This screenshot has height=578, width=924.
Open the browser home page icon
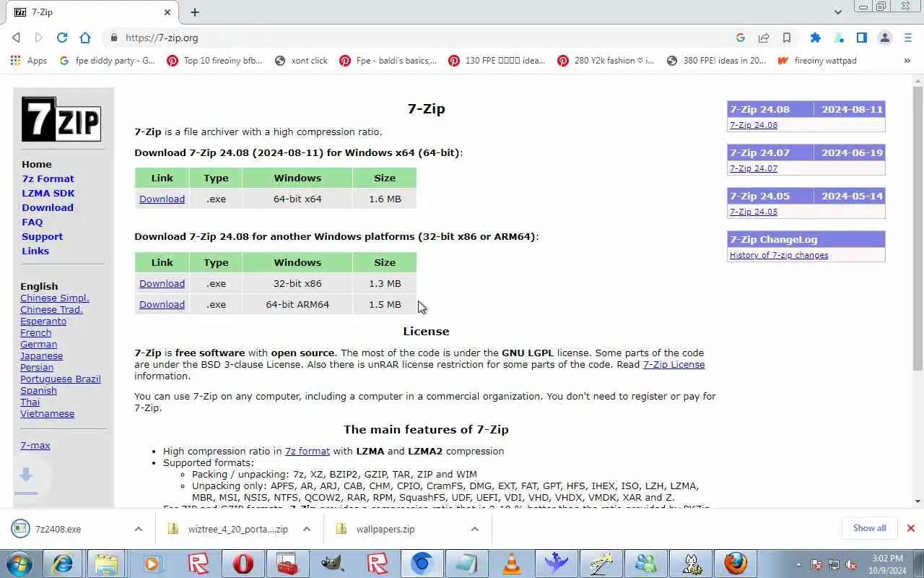(x=85, y=38)
